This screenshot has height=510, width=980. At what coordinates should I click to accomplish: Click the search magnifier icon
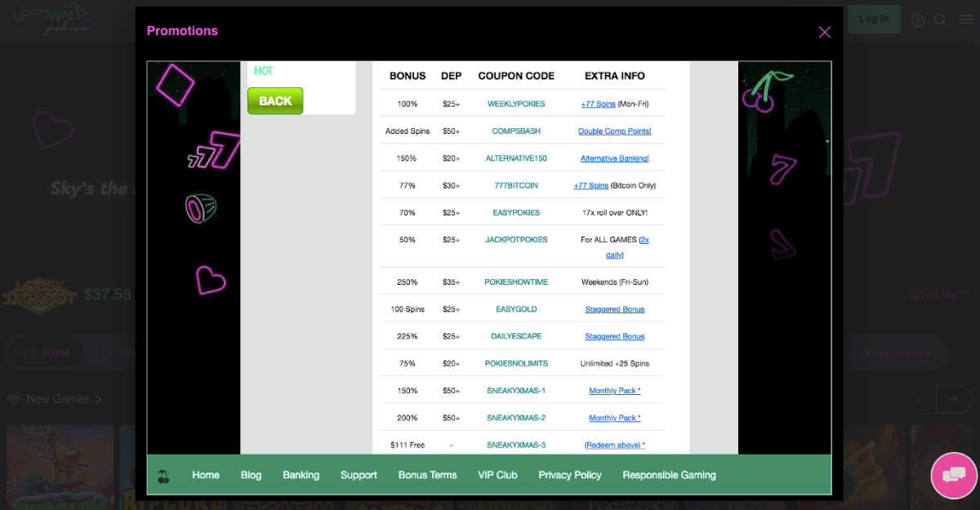tap(941, 20)
